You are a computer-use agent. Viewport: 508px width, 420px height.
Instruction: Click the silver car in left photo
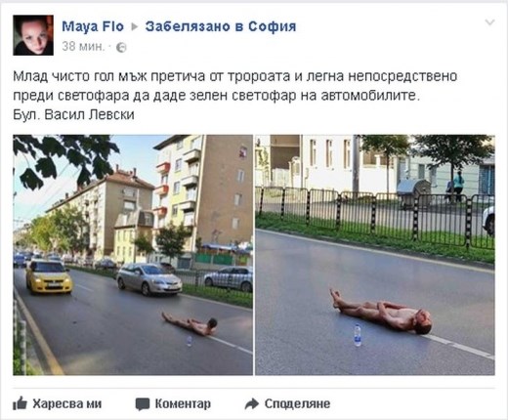coord(148,279)
